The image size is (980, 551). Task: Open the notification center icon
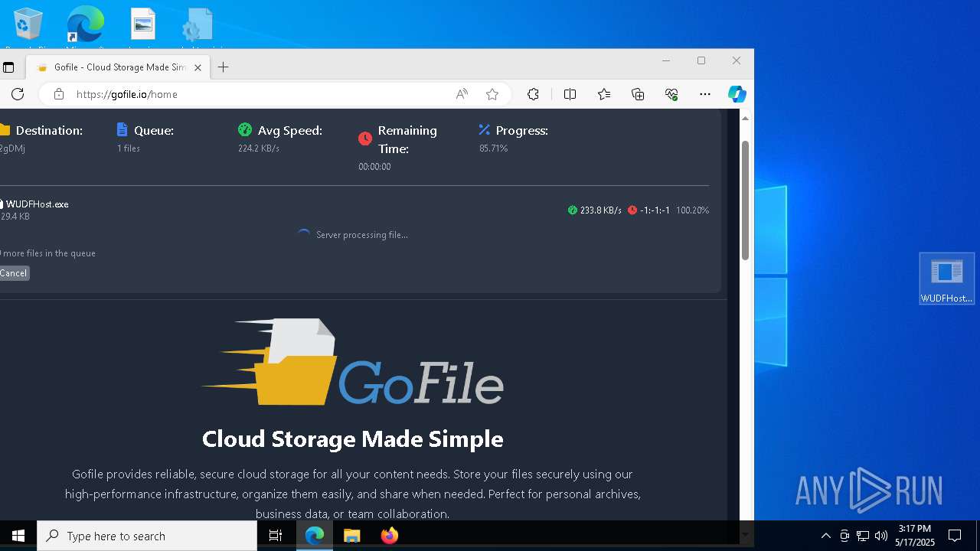click(955, 536)
